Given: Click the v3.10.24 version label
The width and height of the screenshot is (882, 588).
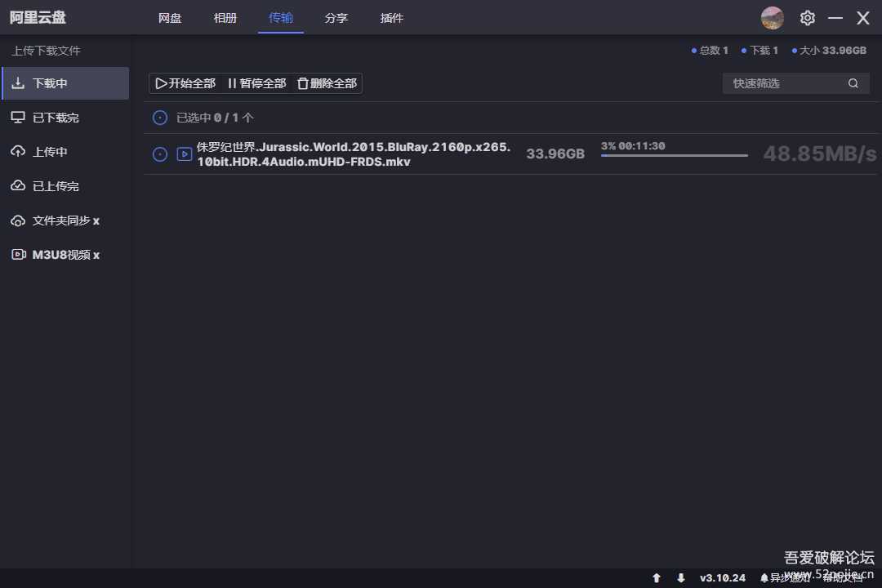Looking at the screenshot, I should 722,578.
